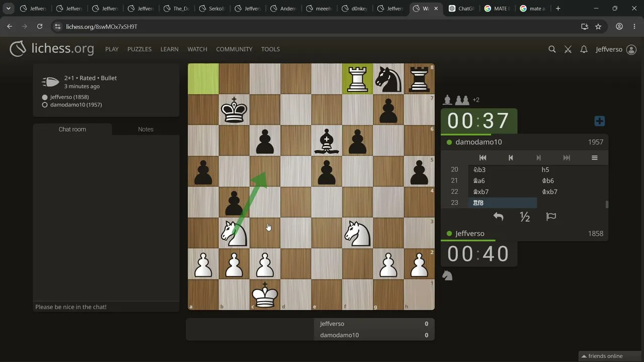Image resolution: width=644 pixels, height=362 pixels.
Task: Go back in browser history
Action: click(10, 27)
